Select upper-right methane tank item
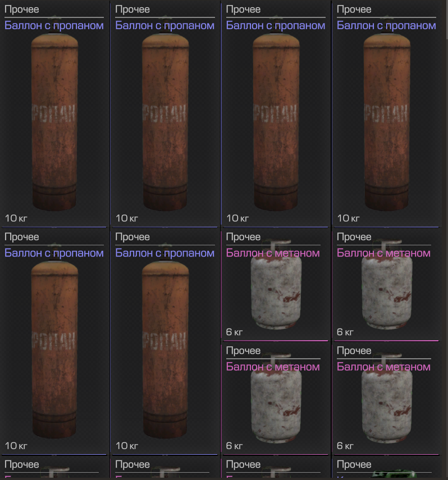Screen dimensions: 448x480 [386, 285]
